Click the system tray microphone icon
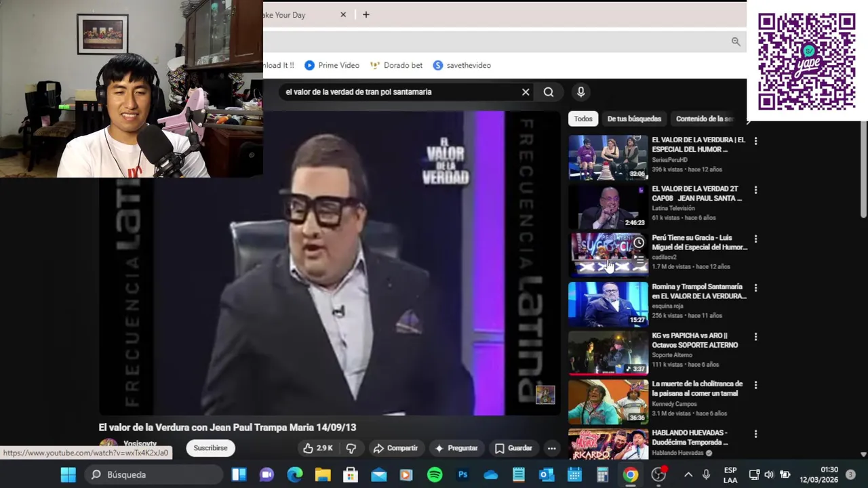 (706, 475)
